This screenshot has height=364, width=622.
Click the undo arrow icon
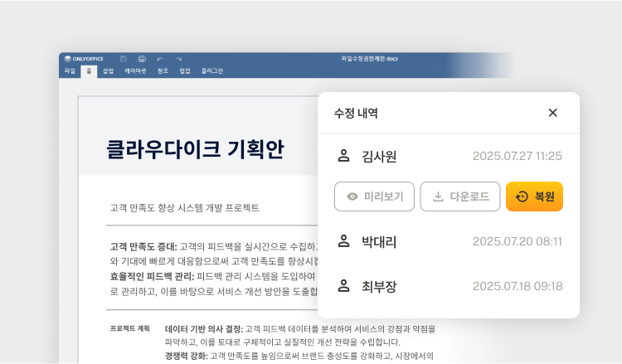click(160, 59)
